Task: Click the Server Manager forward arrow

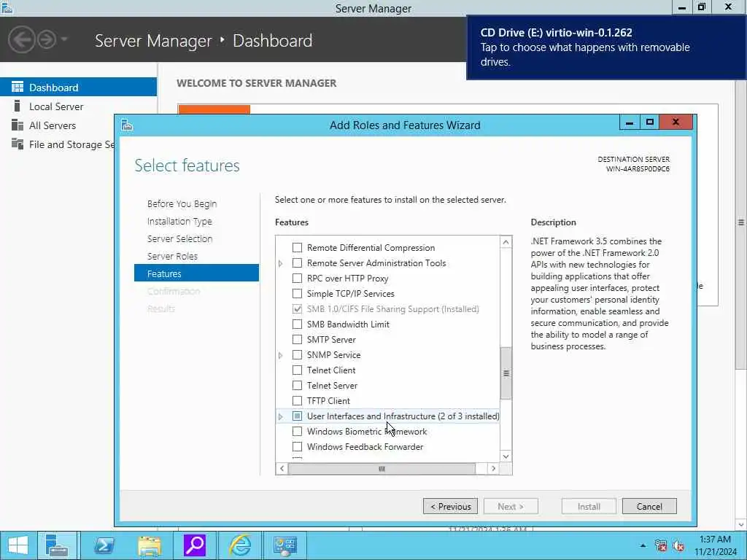Action: tap(47, 39)
